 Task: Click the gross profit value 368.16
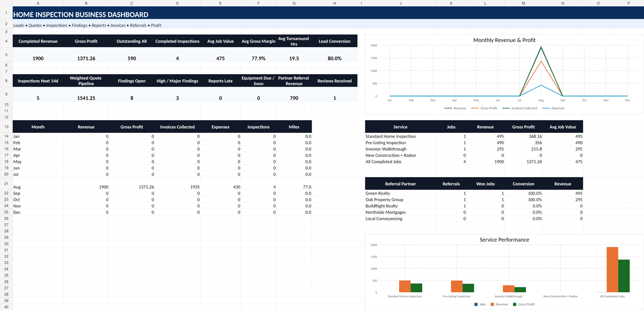click(523, 136)
